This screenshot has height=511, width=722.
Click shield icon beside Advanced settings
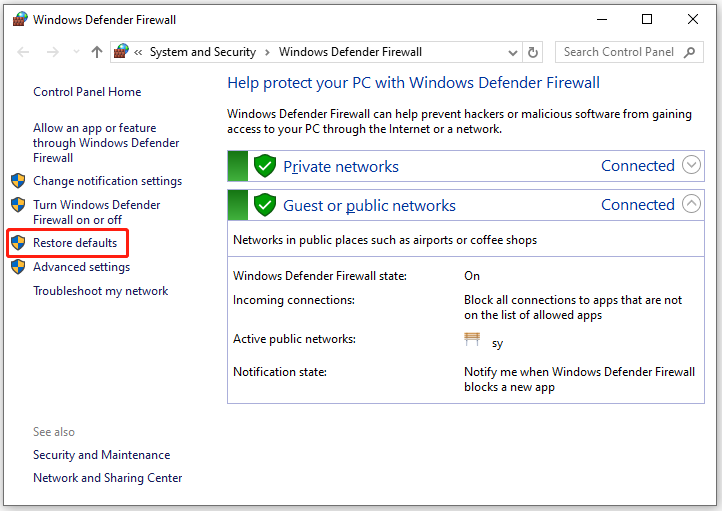pyautogui.click(x=18, y=267)
